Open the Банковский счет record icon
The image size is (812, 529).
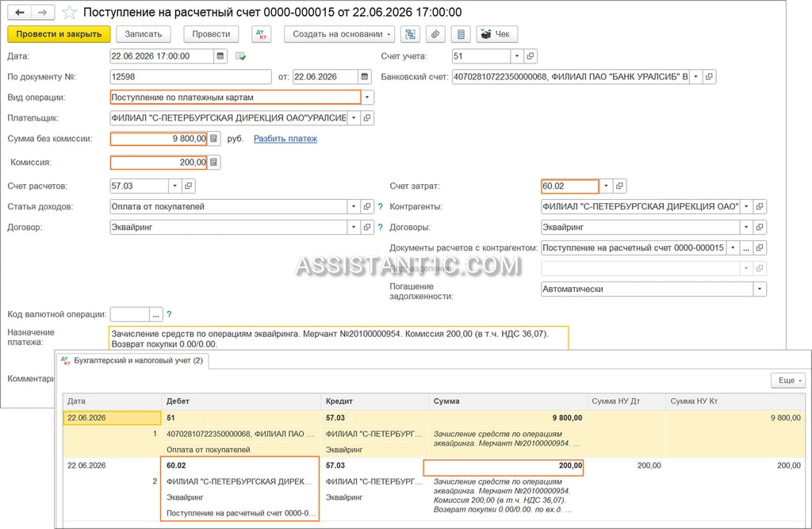pos(709,77)
